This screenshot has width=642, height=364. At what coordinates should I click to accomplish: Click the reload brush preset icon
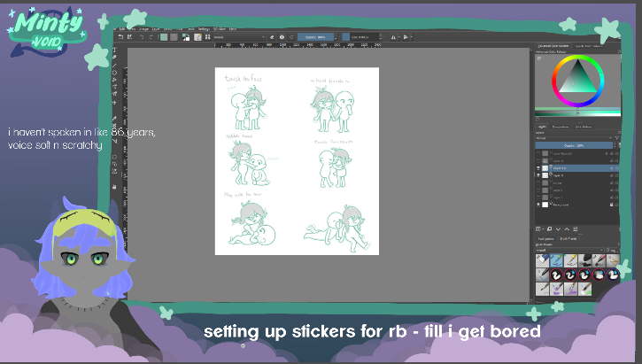(291, 37)
